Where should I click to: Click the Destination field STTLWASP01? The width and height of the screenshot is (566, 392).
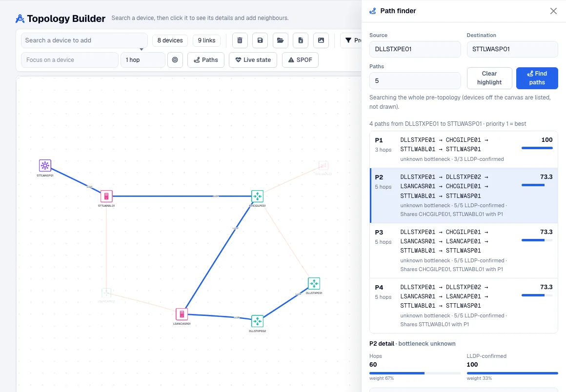(x=512, y=49)
